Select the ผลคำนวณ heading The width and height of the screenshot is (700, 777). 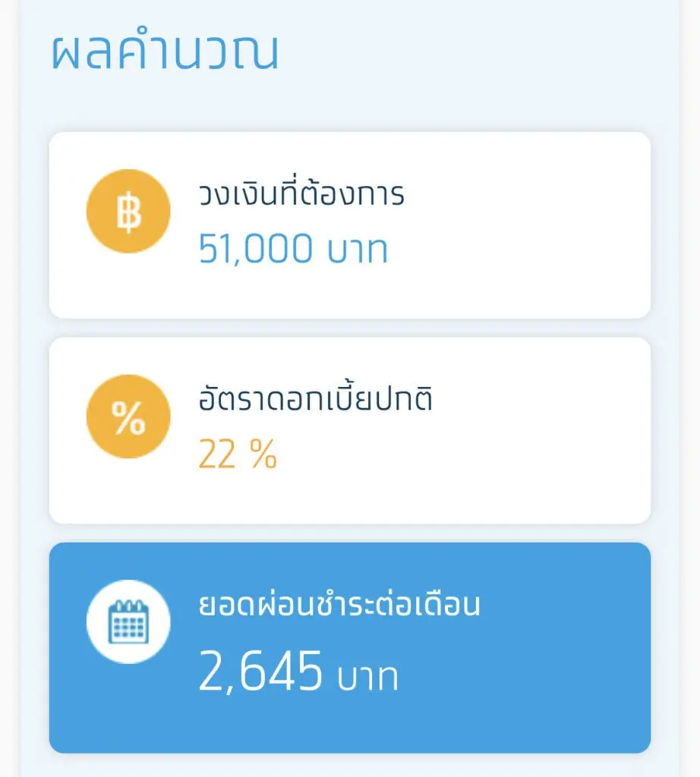(165, 52)
